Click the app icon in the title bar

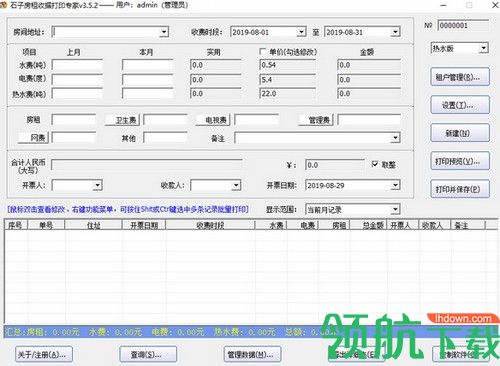[3, 5]
